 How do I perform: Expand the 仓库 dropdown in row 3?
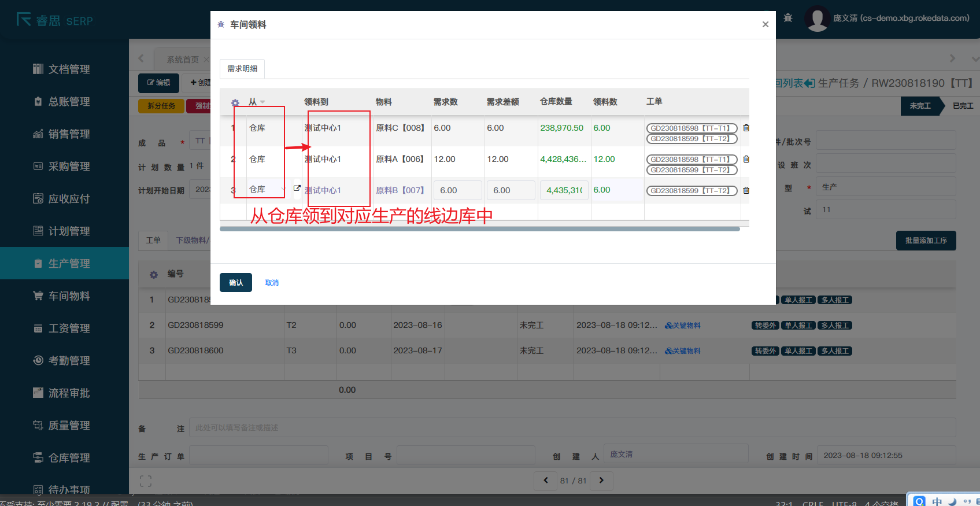(283, 190)
